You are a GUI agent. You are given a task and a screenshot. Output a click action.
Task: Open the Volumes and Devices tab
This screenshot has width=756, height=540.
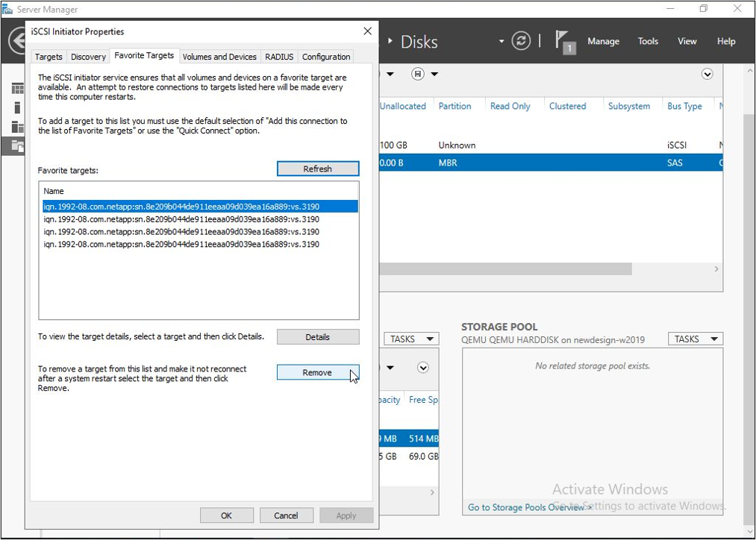point(219,57)
